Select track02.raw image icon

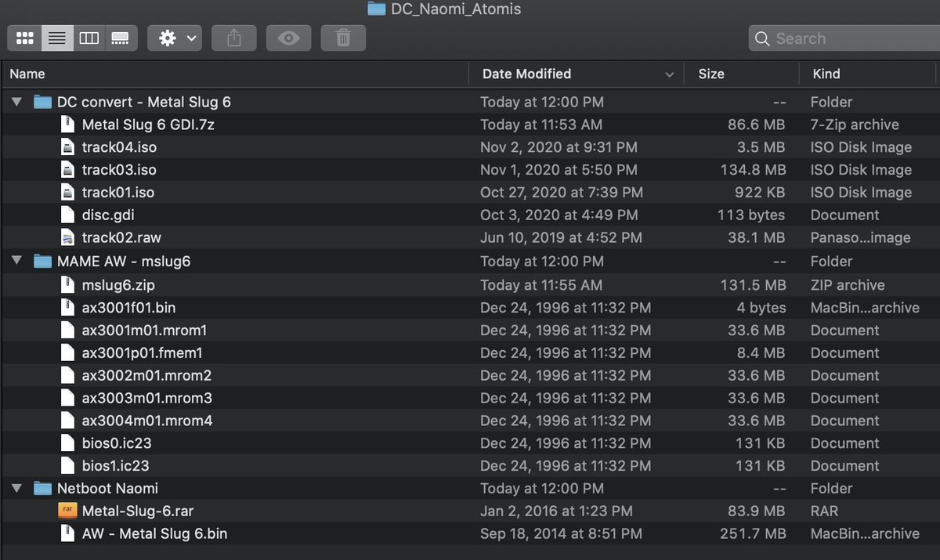tap(67, 237)
